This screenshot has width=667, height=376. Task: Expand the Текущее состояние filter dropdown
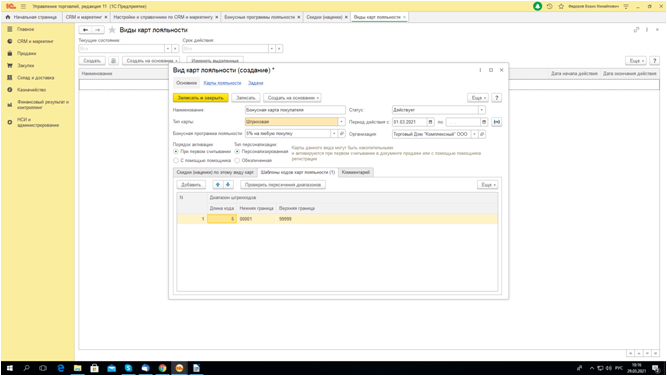[168, 48]
